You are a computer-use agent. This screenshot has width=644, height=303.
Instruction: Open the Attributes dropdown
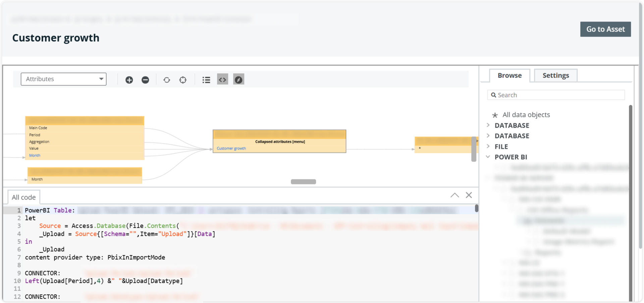(63, 79)
